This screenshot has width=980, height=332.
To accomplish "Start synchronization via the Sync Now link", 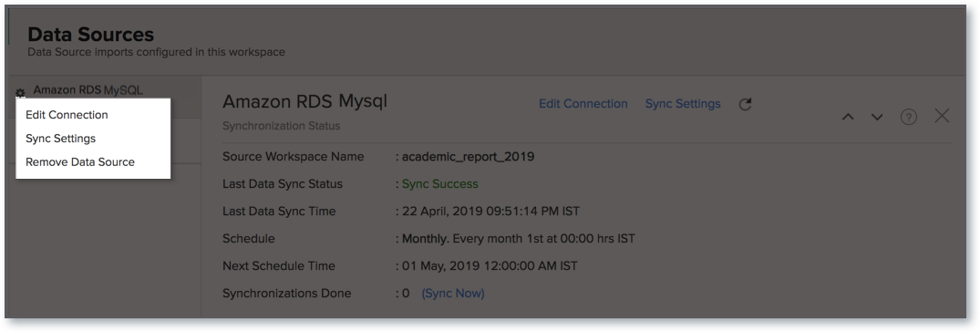I will 453,293.
